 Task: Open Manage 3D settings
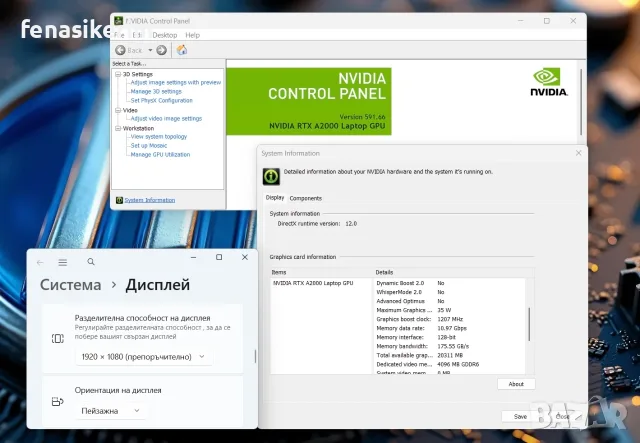pos(156,91)
